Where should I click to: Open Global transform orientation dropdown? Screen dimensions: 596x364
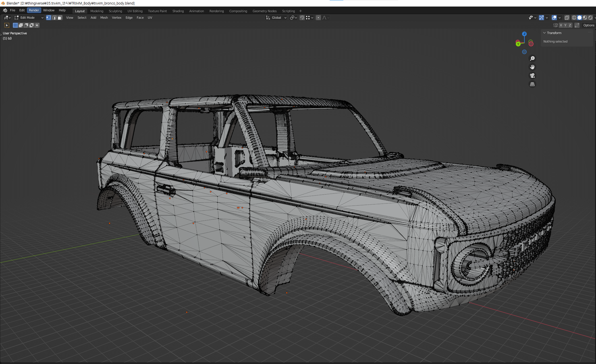[x=276, y=18]
